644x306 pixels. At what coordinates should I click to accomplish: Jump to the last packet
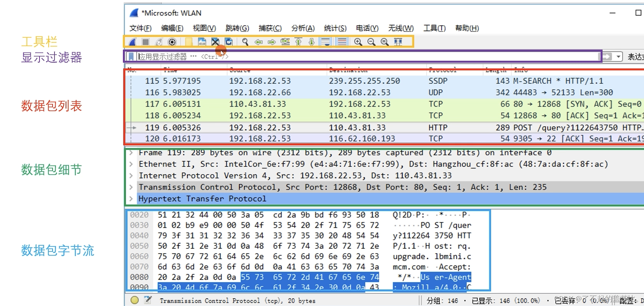coord(312,42)
